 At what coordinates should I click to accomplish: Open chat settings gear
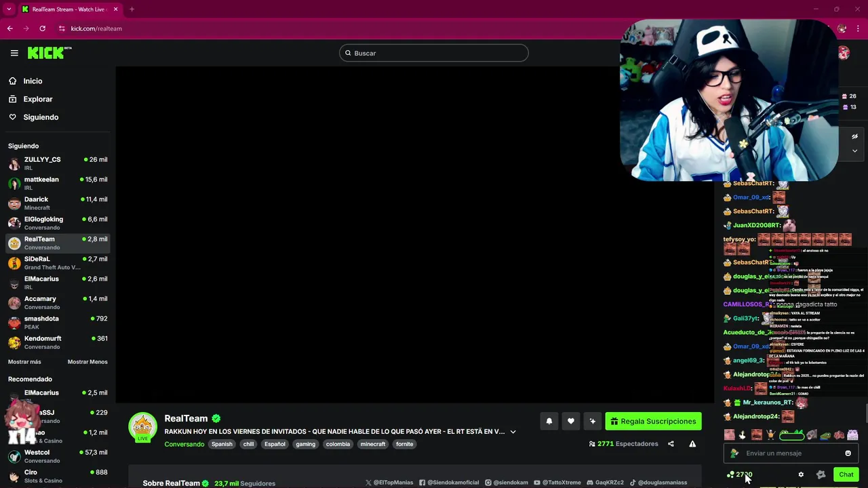801,474
